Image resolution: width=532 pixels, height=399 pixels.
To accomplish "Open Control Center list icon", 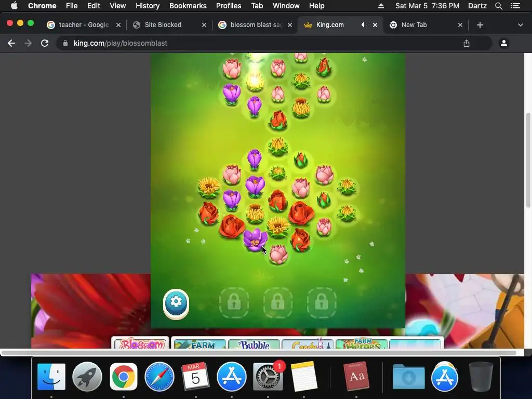I will pyautogui.click(x=515, y=6).
